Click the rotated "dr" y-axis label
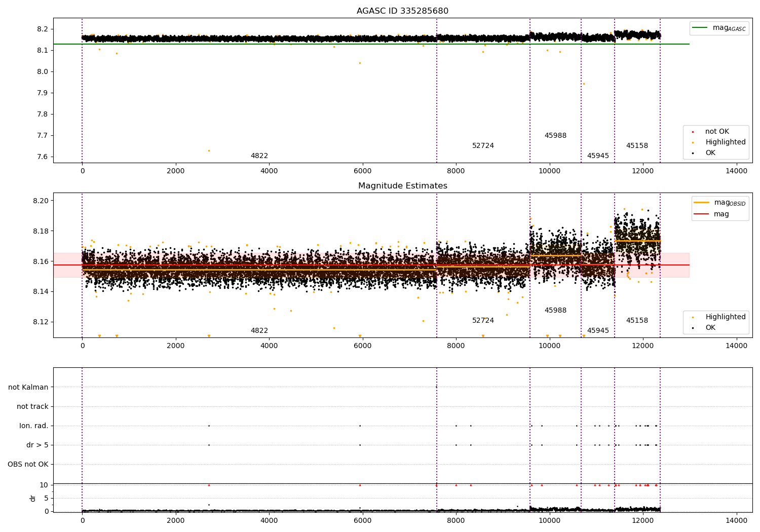Viewport: 760px width, 532px height. [33, 499]
